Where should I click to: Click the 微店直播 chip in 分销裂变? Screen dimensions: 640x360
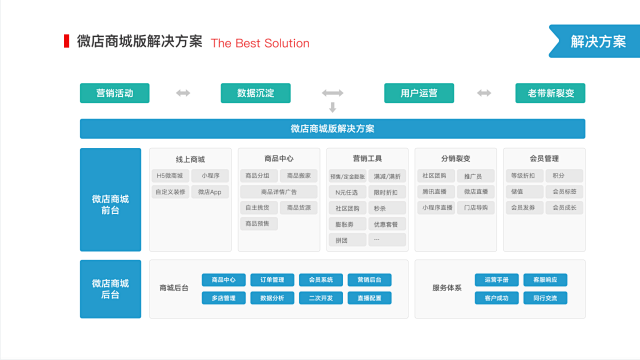pyautogui.click(x=476, y=191)
